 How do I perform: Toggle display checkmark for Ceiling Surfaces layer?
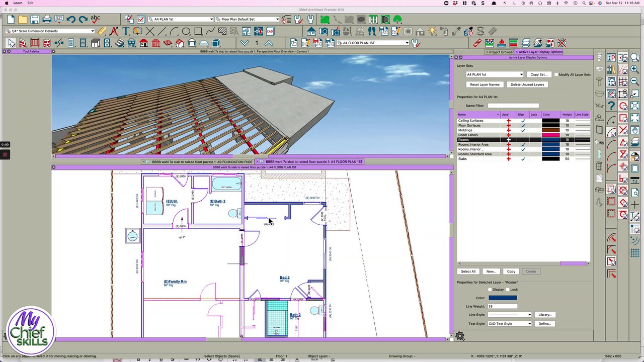tap(523, 121)
